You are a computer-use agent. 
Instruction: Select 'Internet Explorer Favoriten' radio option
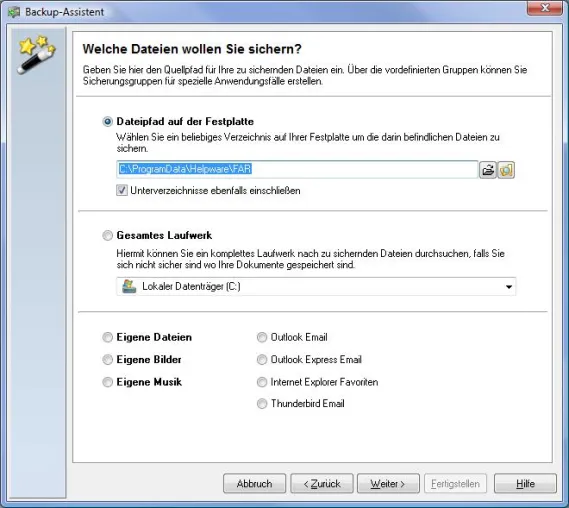[262, 382]
